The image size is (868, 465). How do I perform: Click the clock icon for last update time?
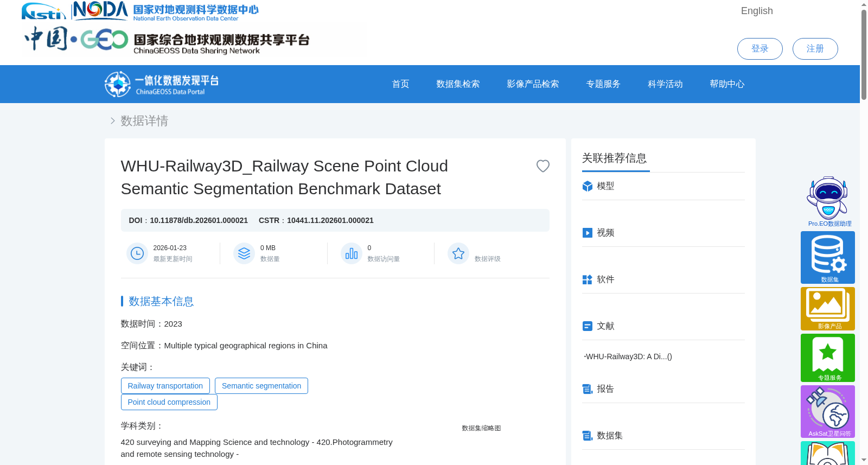[137, 253]
